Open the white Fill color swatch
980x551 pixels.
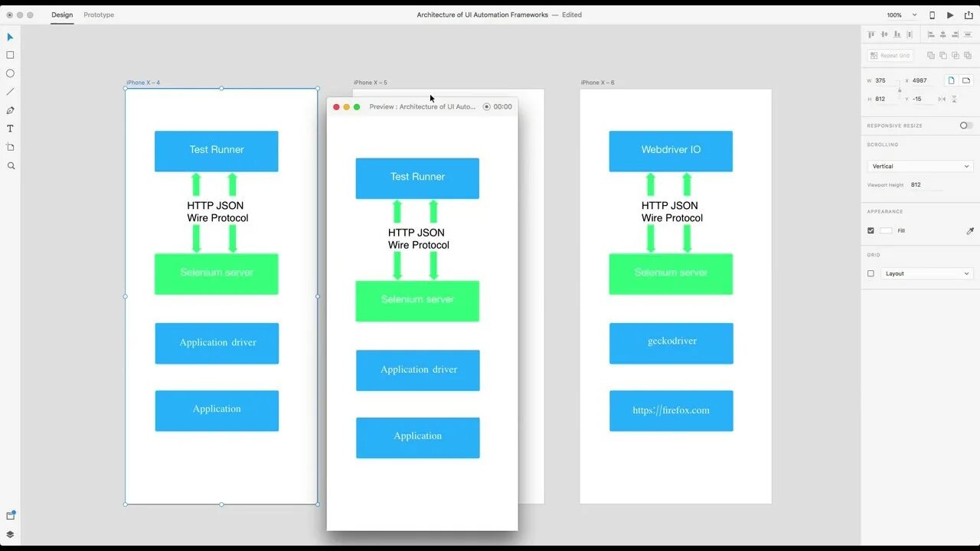886,230
